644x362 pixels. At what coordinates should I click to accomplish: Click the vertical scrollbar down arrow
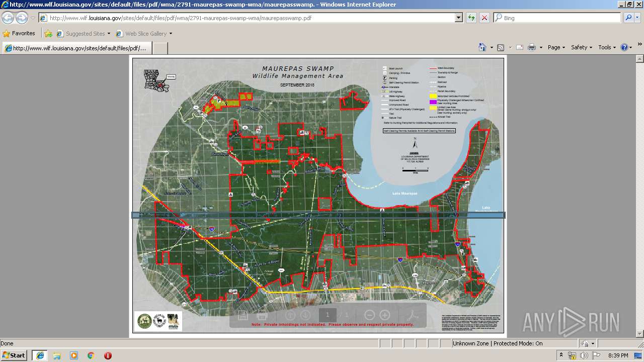tap(640, 334)
